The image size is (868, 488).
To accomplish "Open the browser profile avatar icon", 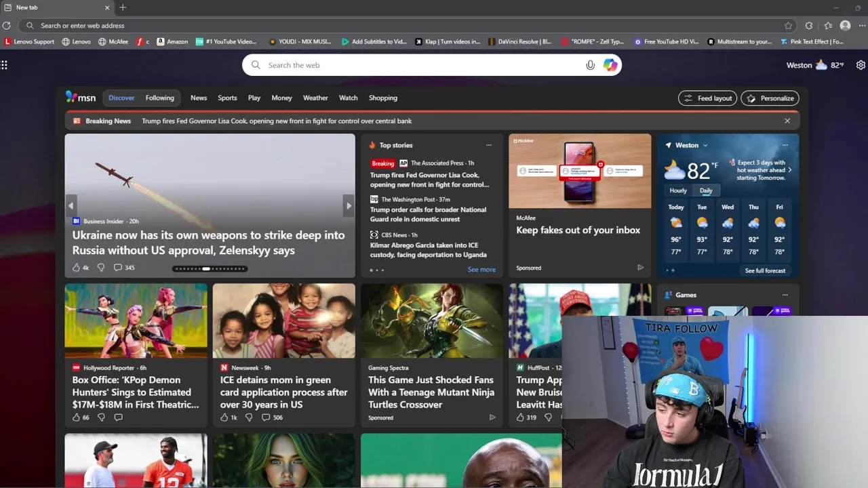I will coord(845,26).
